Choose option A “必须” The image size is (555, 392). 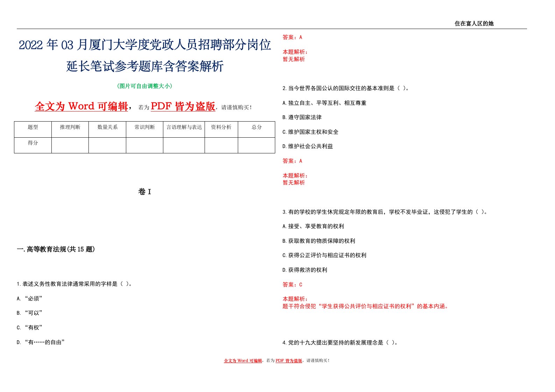(x=29, y=299)
